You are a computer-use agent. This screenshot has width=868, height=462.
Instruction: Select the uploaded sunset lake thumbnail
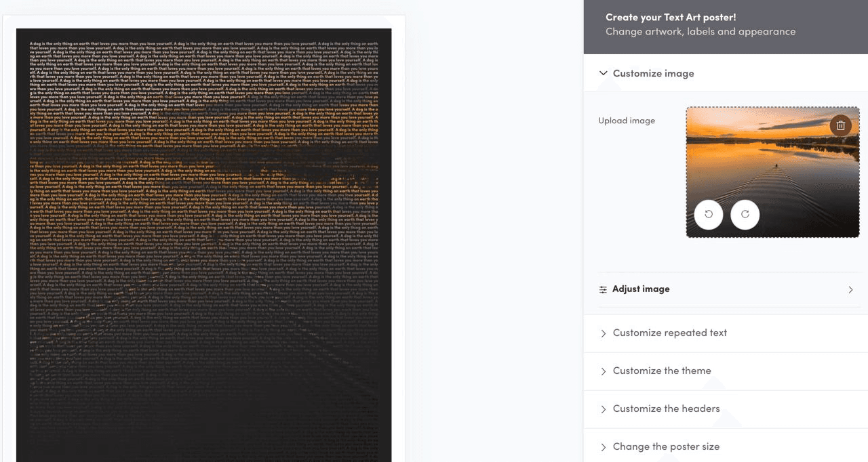click(x=772, y=172)
